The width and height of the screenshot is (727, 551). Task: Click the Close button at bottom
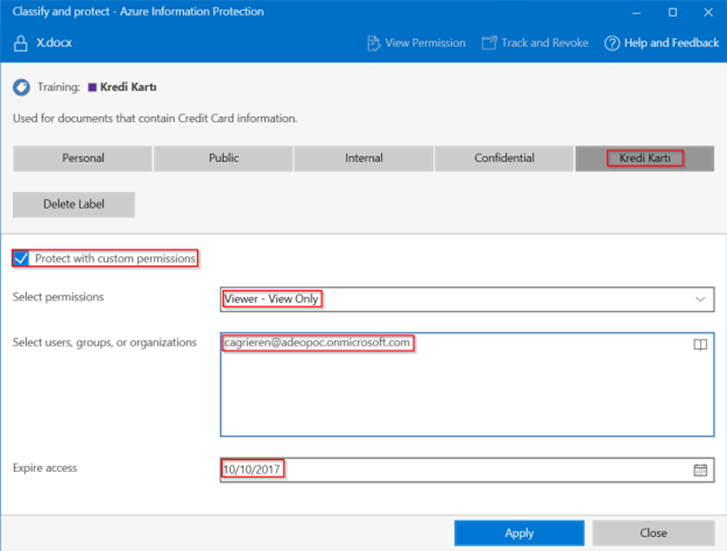[653, 533]
